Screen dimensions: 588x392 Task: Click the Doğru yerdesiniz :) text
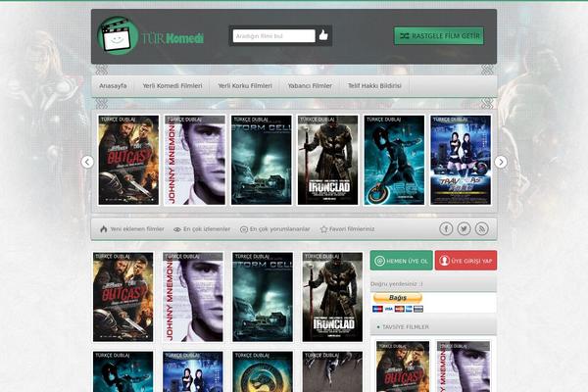[396, 284]
